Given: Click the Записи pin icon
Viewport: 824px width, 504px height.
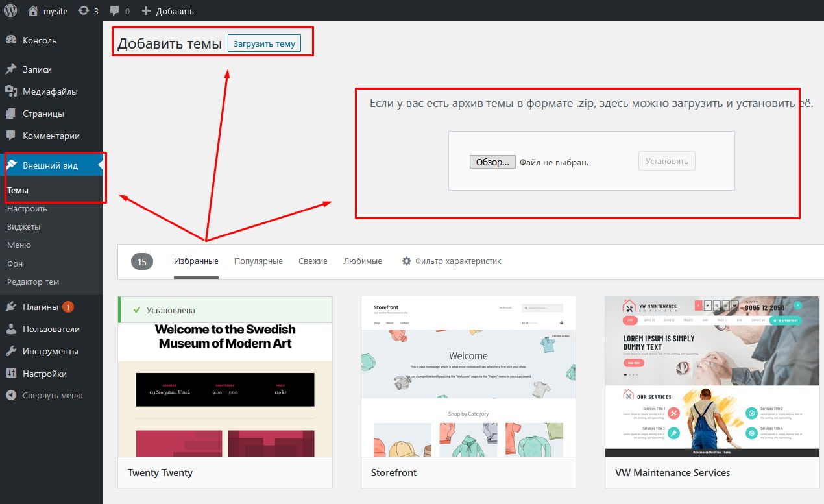Looking at the screenshot, I should click(x=11, y=69).
